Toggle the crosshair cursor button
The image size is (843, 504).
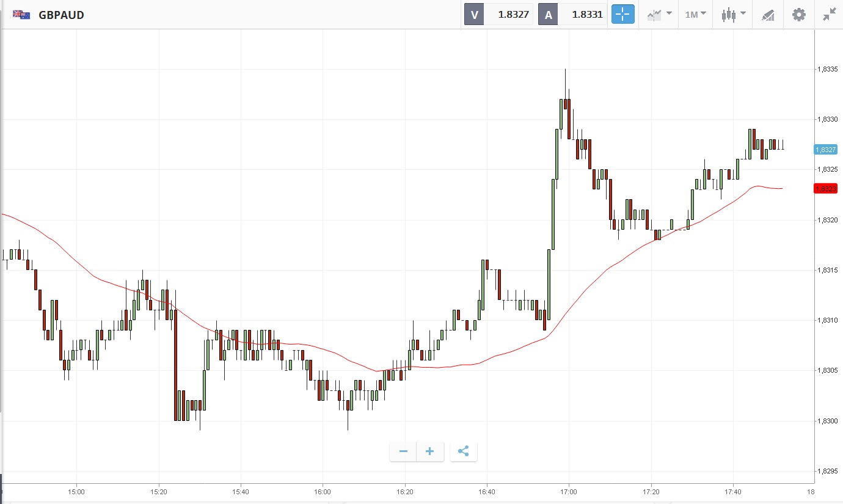tap(622, 15)
